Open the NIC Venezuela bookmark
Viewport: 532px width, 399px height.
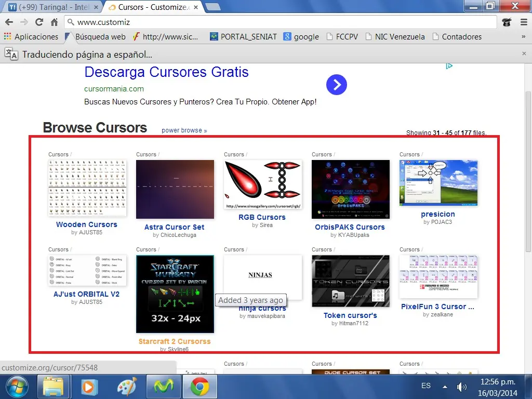(395, 37)
